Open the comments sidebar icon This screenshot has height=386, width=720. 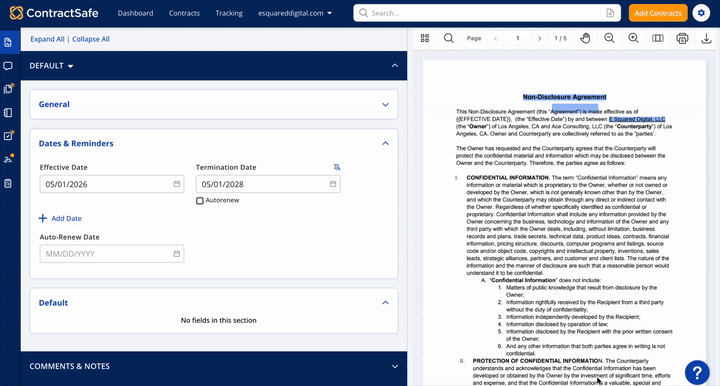pos(8,66)
